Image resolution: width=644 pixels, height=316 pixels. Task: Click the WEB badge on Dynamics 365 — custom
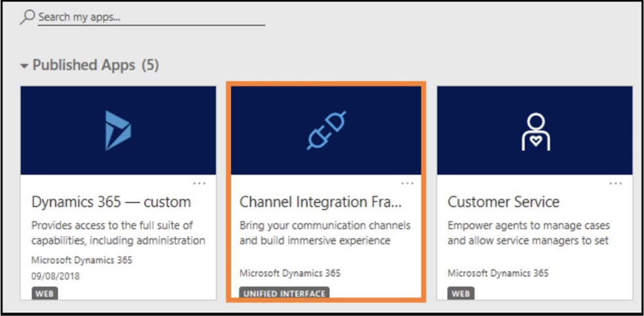45,293
